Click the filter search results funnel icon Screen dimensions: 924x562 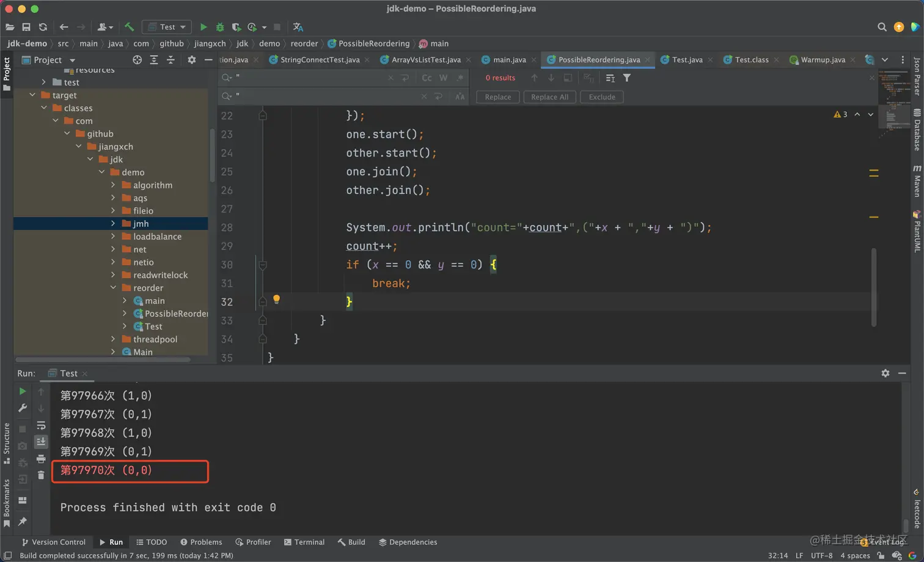626,78
